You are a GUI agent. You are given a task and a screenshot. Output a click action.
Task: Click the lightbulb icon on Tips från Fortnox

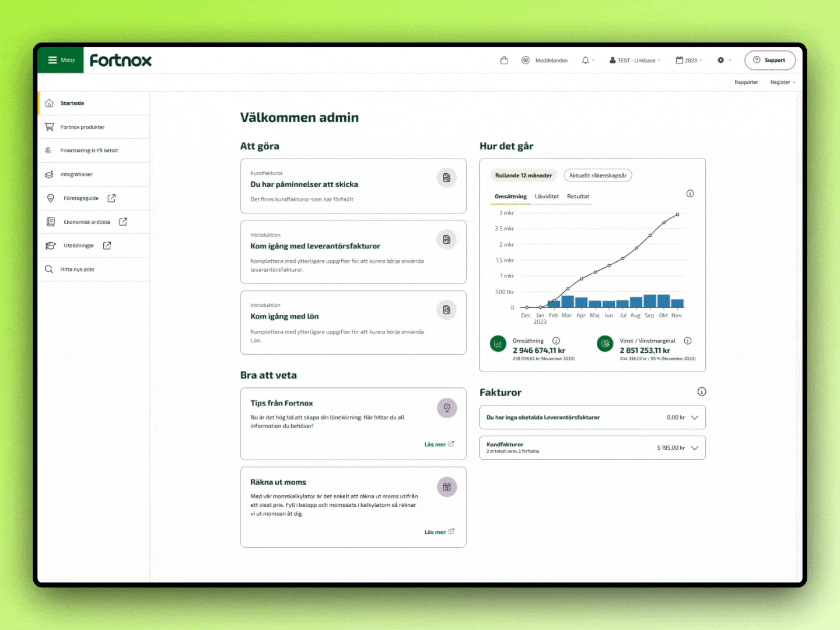coord(447,408)
